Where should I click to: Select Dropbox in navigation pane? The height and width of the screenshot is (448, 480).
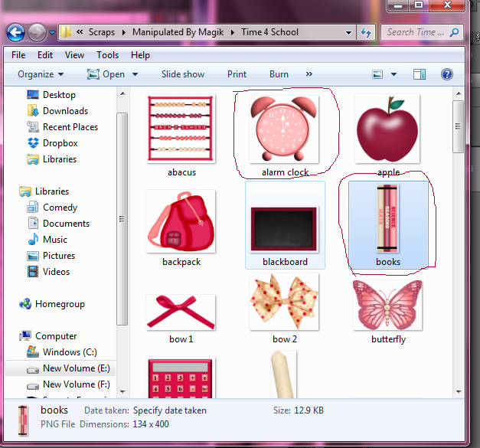point(52,143)
